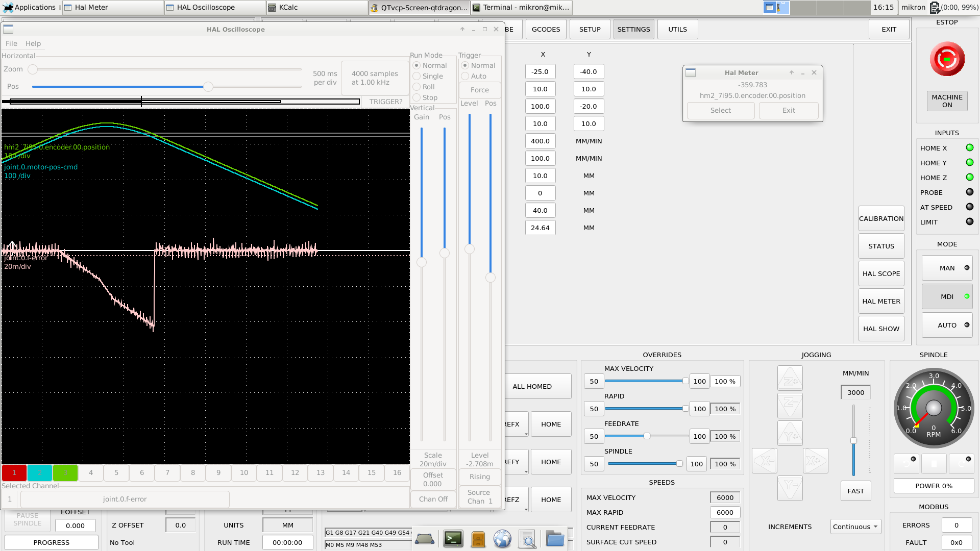The width and height of the screenshot is (980, 551).
Task: Select Normal run mode radio
Action: (416, 65)
